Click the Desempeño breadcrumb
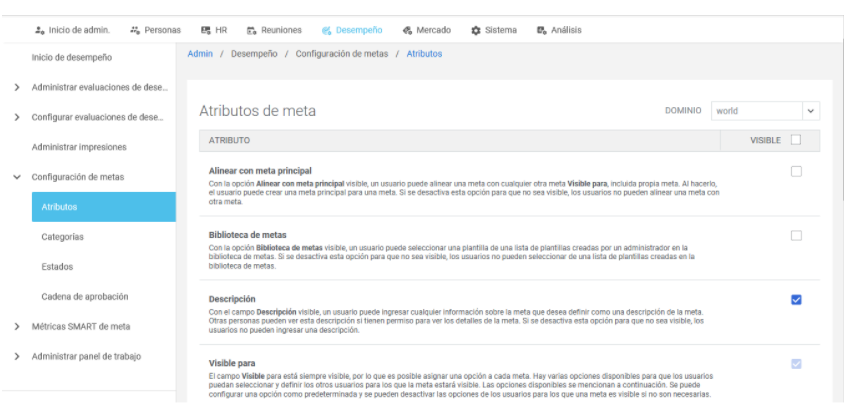The width and height of the screenshot is (855, 414). [x=254, y=54]
